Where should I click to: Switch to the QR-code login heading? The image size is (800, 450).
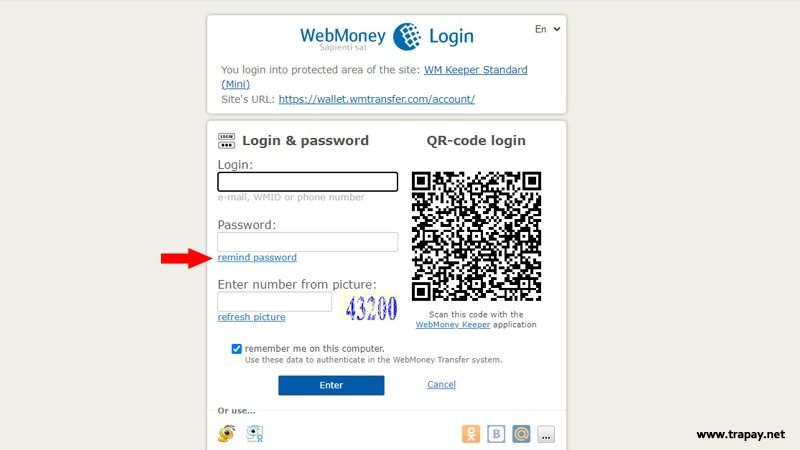coord(476,140)
